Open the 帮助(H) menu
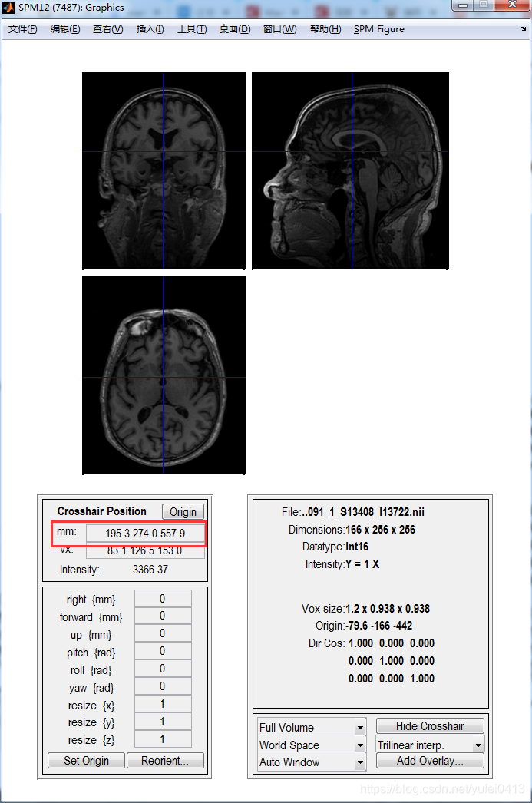 [325, 29]
